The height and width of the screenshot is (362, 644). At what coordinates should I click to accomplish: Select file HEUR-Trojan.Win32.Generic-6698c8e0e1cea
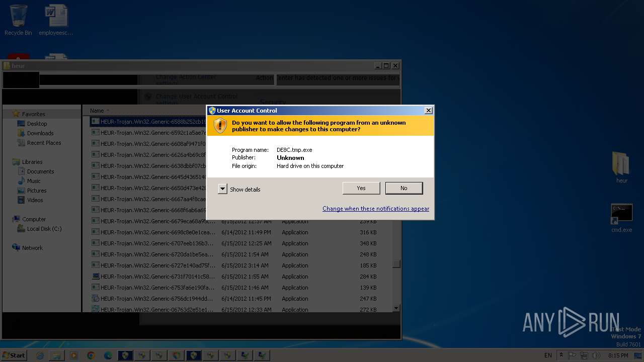tap(153, 232)
